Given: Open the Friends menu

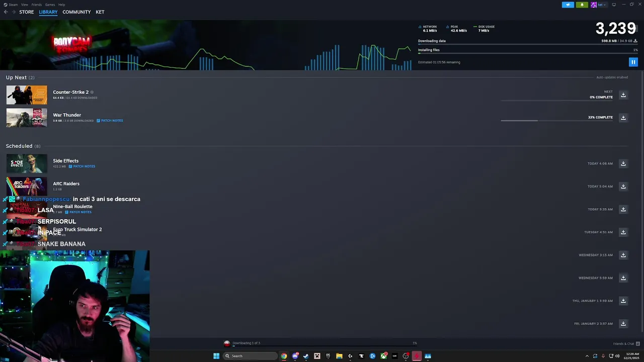Looking at the screenshot, I should point(36,5).
